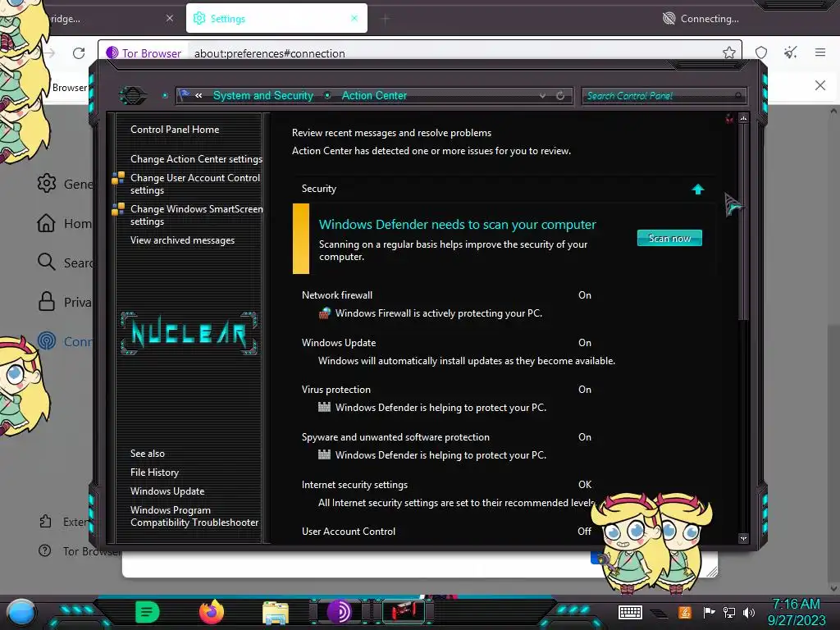The height and width of the screenshot is (630, 840).
Task: Click the Control Panel navigation orb icon
Action: (x=133, y=96)
